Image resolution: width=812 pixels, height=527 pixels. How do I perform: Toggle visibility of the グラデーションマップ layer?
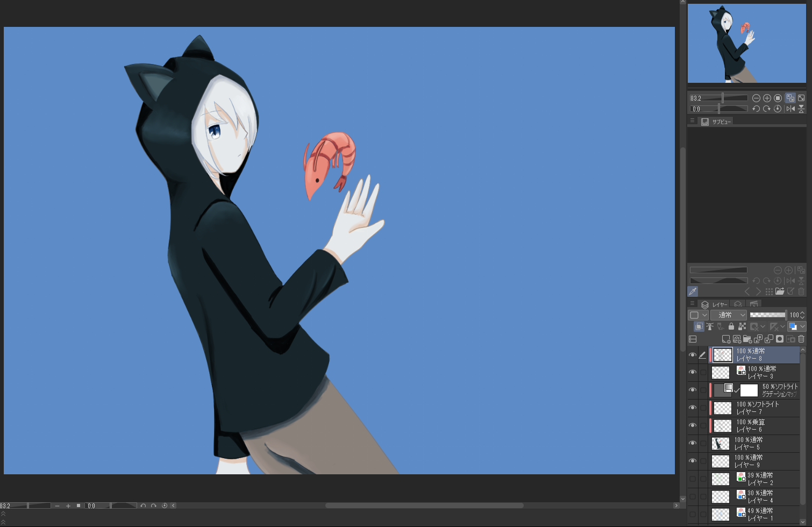pos(693,390)
